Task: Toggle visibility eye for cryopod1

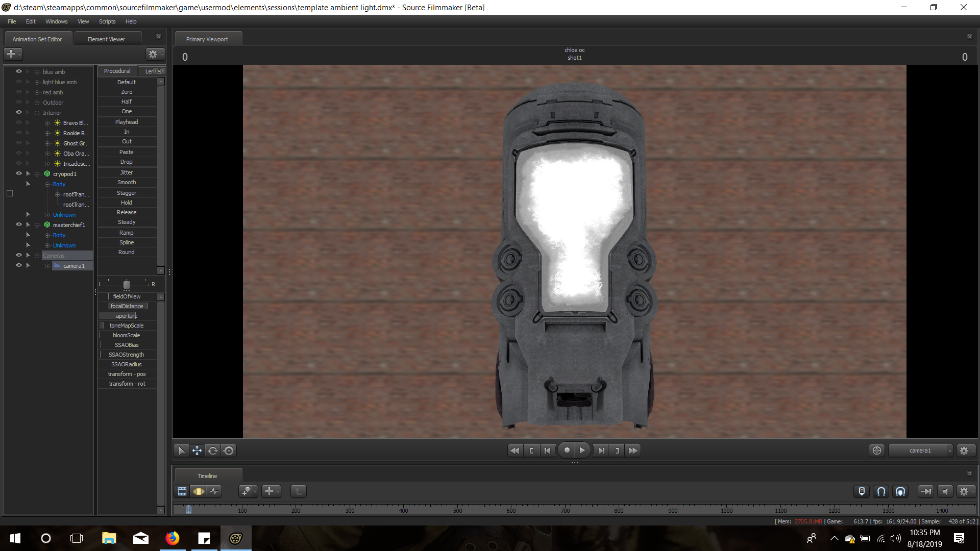Action: pyautogui.click(x=19, y=173)
